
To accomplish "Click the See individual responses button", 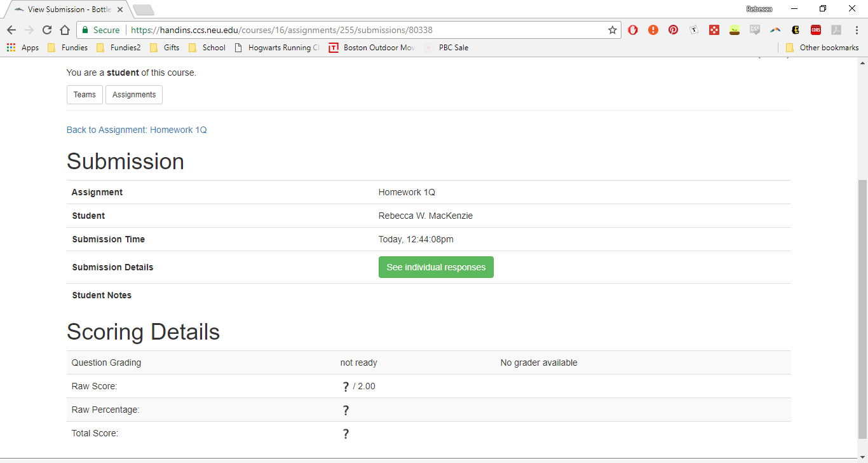I will point(436,267).
